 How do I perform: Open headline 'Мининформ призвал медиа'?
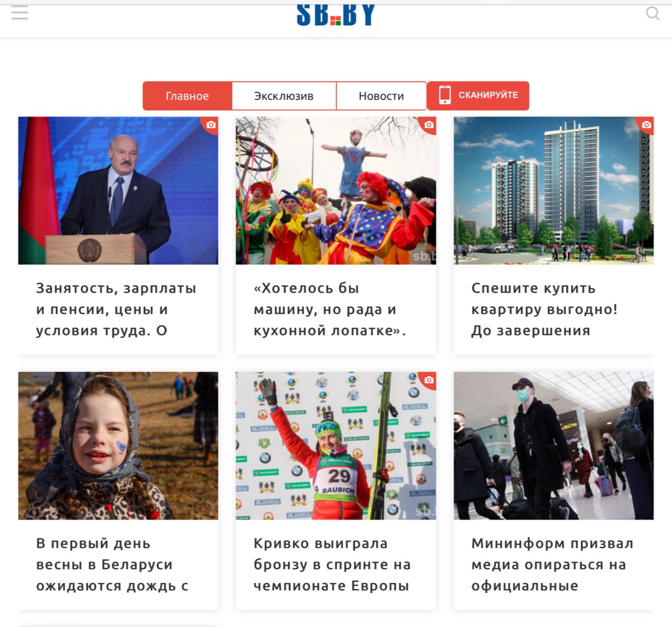click(x=552, y=565)
